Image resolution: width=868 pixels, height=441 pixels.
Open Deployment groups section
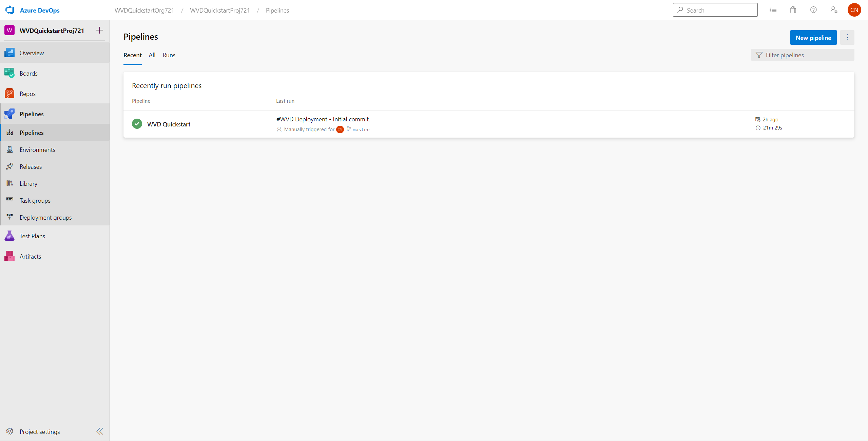pos(45,217)
